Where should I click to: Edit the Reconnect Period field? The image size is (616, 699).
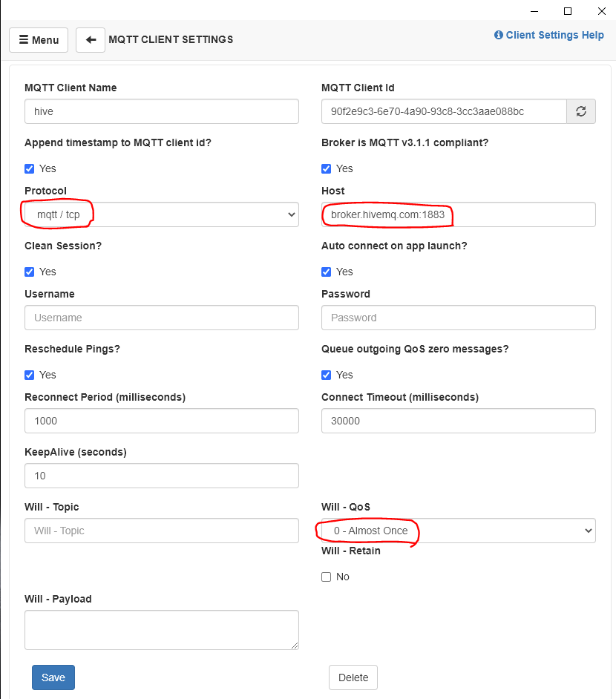click(x=162, y=421)
